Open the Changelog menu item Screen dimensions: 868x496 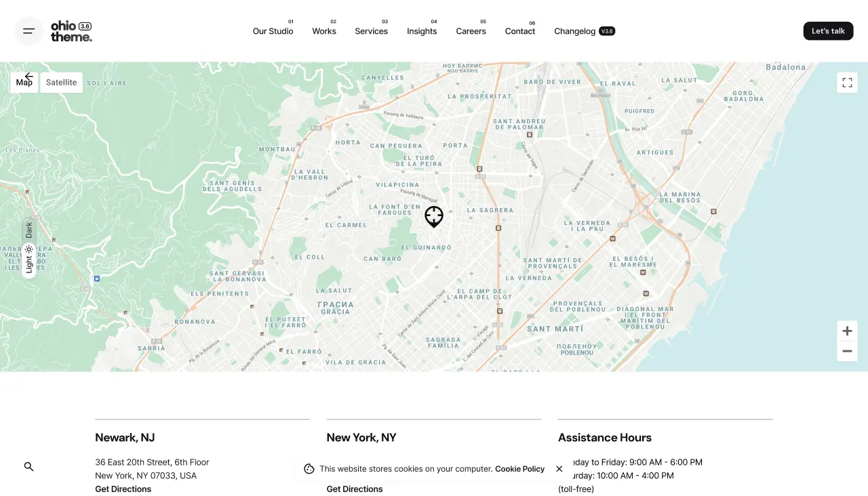pyautogui.click(x=574, y=31)
